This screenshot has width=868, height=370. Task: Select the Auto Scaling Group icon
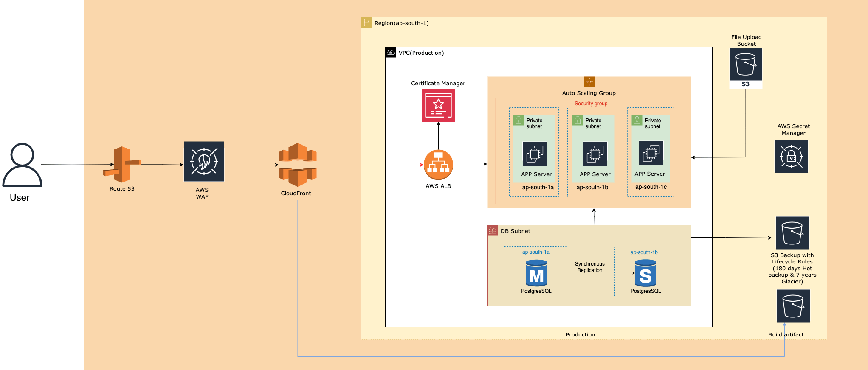[589, 81]
